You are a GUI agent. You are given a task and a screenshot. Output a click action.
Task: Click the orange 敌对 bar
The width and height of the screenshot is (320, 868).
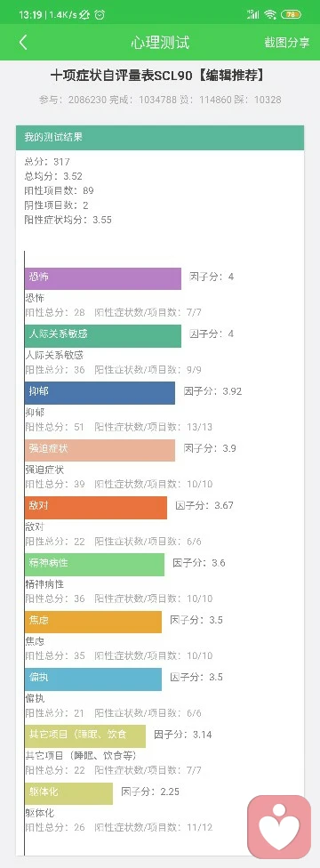click(x=96, y=508)
